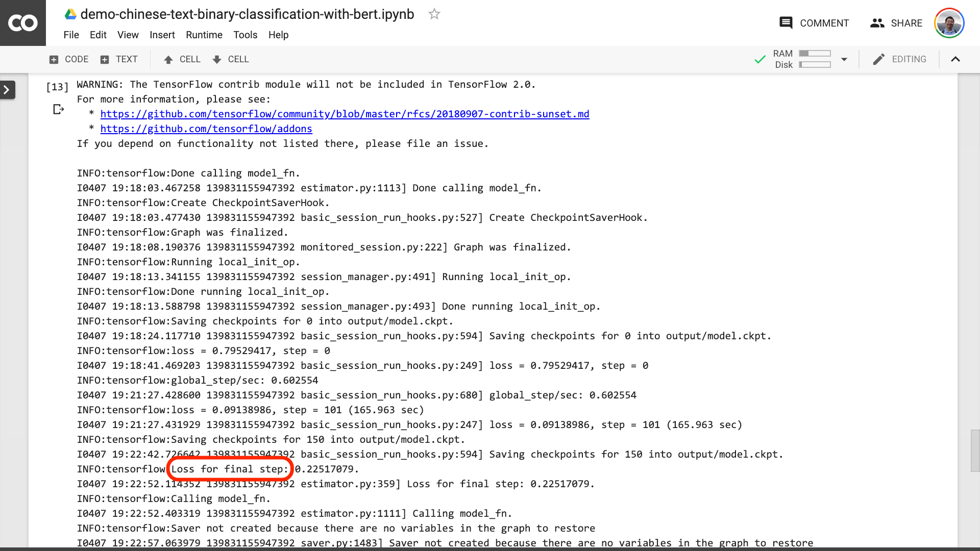Open the RAM/Disk connection dropdown arrow

[844, 59]
